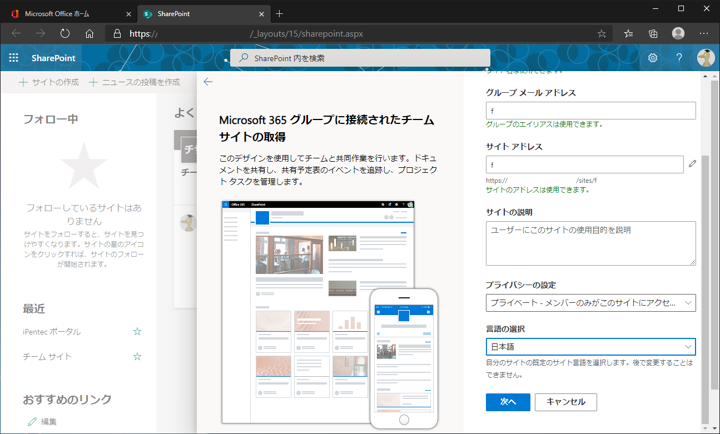The image size is (720, 434).
Task: Click サイトのアドレスは使用できます message
Action: [x=537, y=190]
